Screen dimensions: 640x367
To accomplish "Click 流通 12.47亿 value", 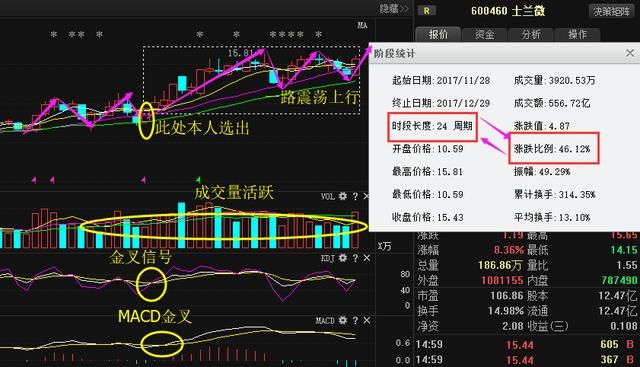I will click(582, 311).
